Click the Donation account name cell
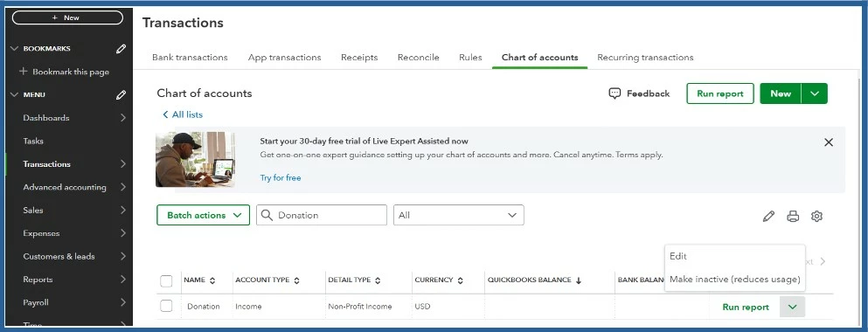Viewport: 868px width, 332px height. click(x=203, y=306)
